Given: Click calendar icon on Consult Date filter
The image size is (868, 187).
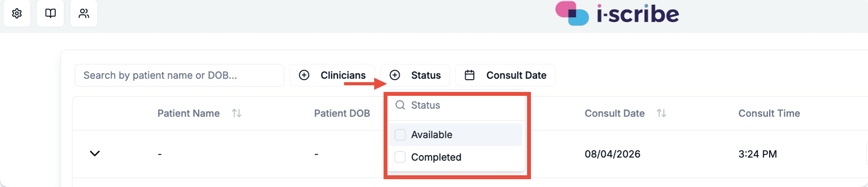Looking at the screenshot, I should pos(470,75).
